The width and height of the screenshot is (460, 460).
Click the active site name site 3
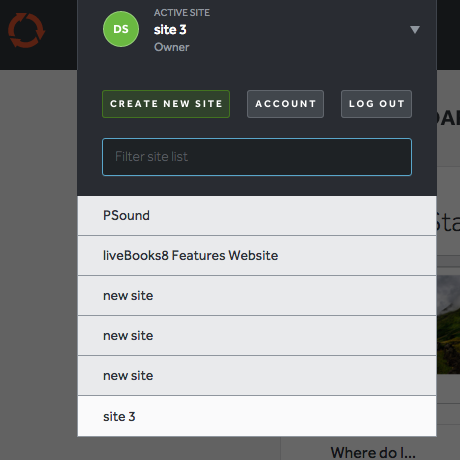point(170,30)
